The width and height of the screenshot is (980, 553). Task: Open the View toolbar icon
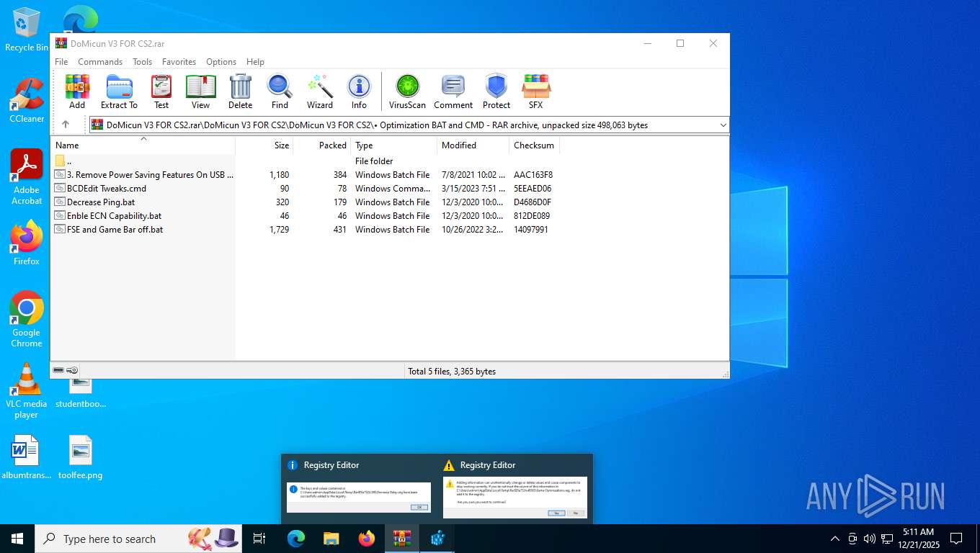200,91
